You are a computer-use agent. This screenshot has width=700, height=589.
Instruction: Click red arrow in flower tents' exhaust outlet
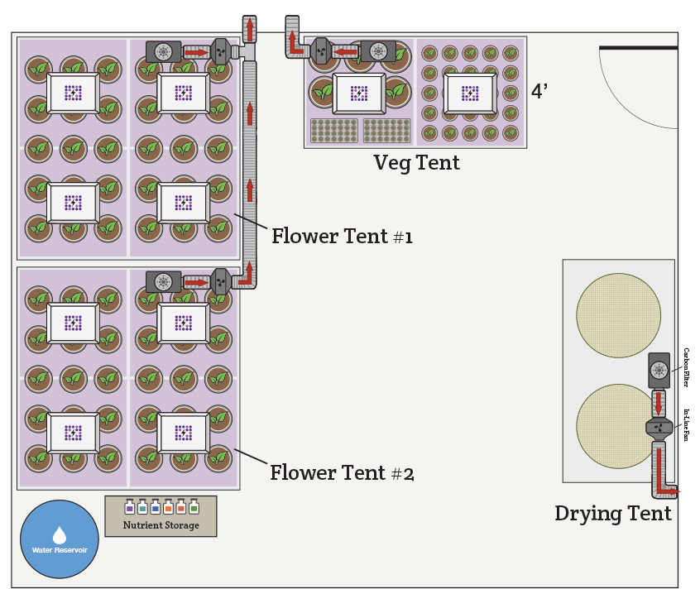tap(250, 30)
